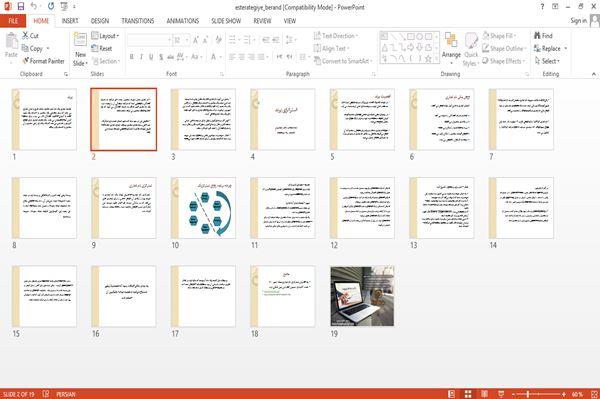The width and height of the screenshot is (600, 399).
Task: Click Increase Font Size icon
Action: (x=196, y=40)
